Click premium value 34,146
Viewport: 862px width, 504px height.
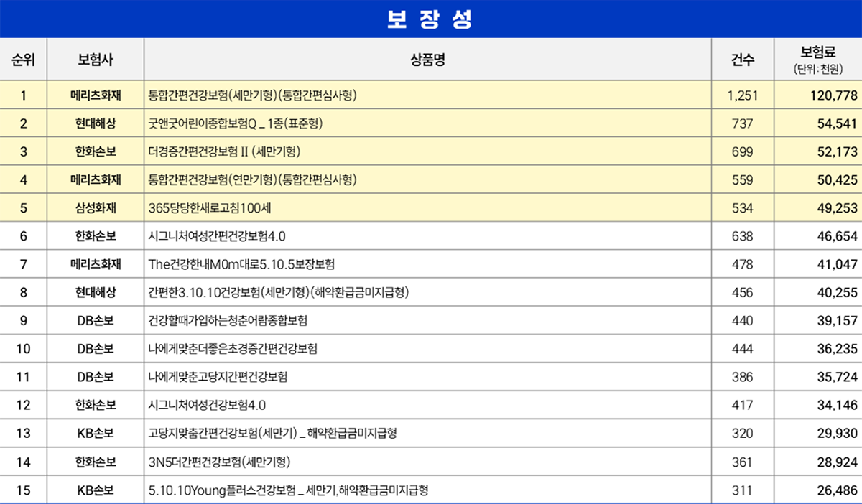[838, 405]
